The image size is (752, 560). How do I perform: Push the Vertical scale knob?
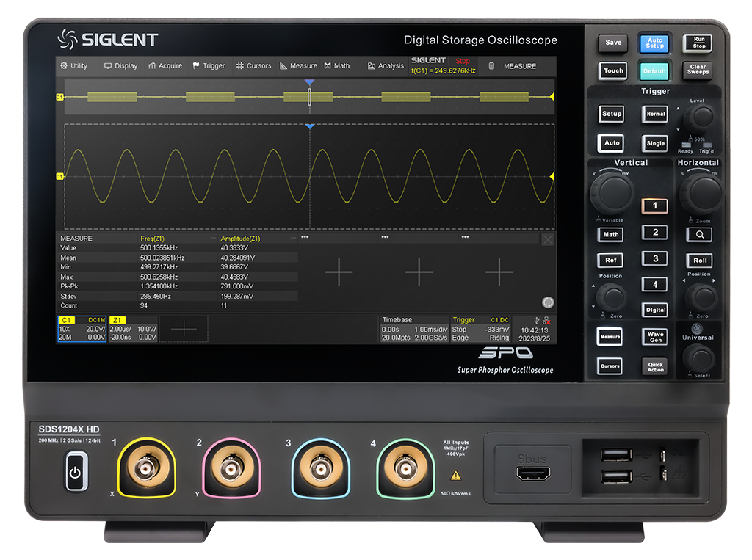tap(612, 193)
